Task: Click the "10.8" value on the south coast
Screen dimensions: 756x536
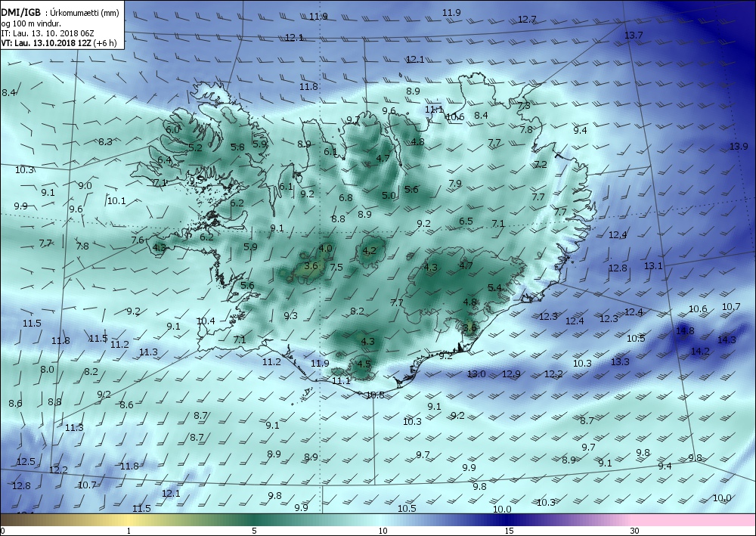Action: (x=375, y=395)
